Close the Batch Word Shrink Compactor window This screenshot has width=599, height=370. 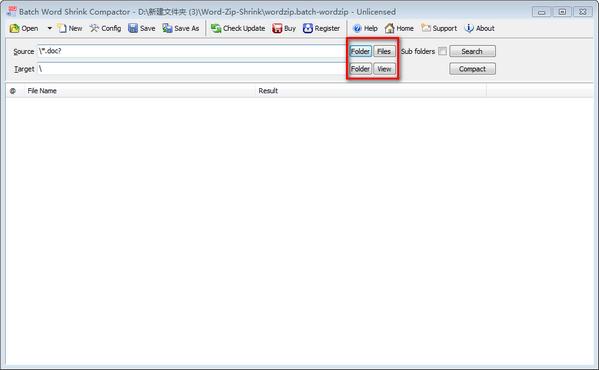point(583,12)
